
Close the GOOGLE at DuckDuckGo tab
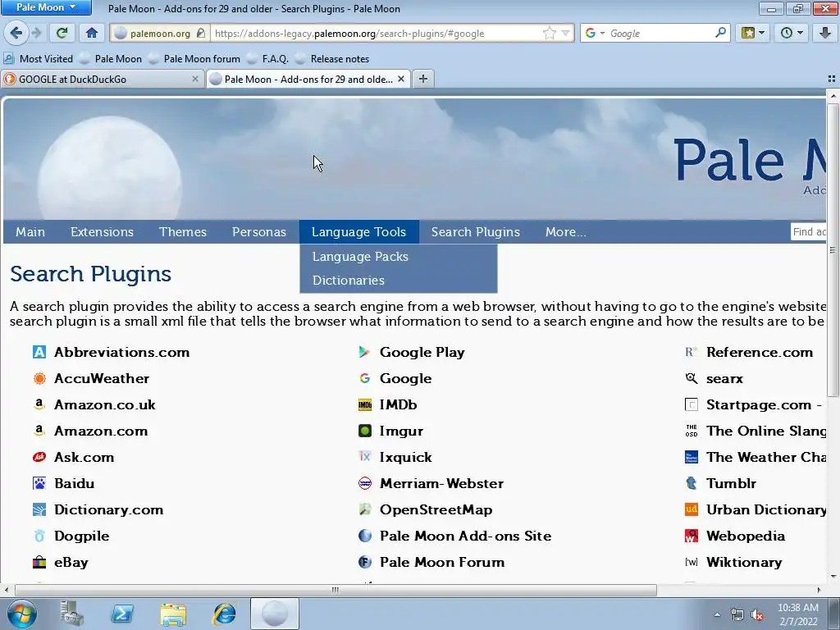point(195,79)
